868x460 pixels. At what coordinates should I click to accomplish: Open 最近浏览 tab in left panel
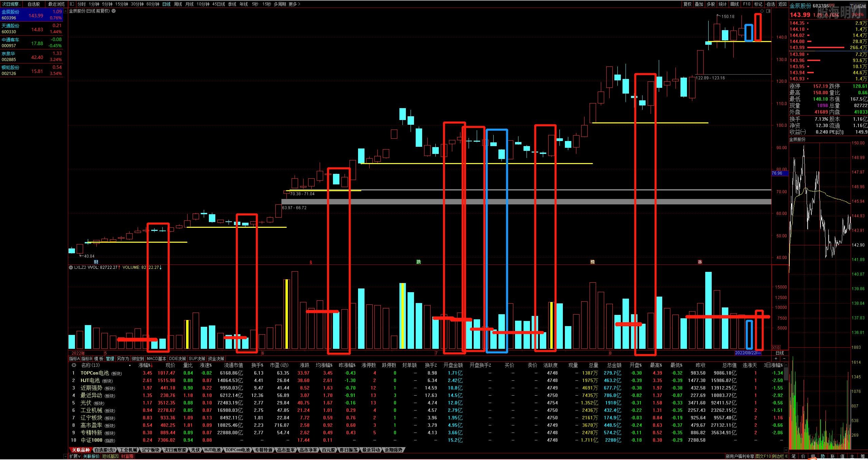pyautogui.click(x=56, y=4)
